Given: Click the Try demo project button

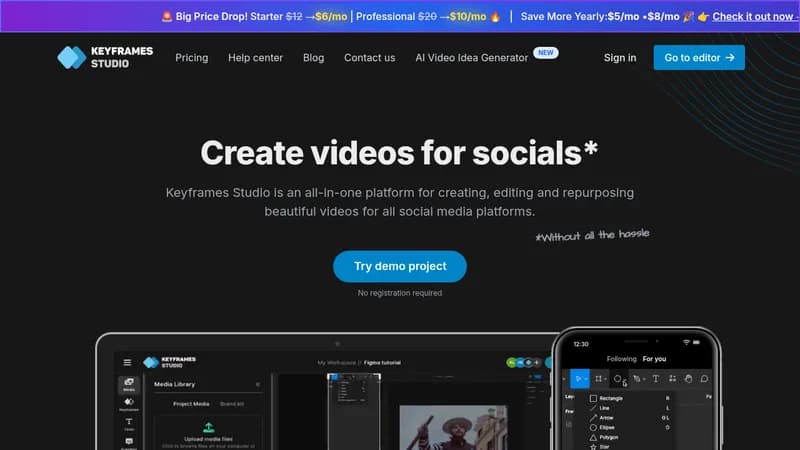Looking at the screenshot, I should (x=400, y=266).
